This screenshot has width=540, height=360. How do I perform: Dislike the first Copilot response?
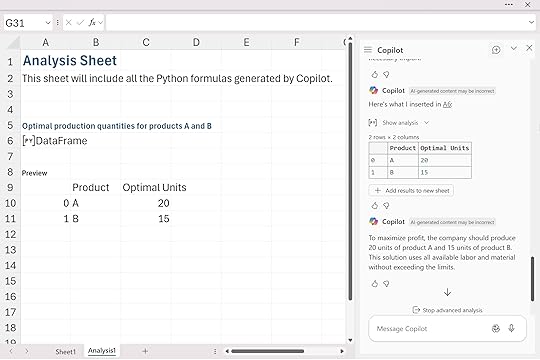point(386,74)
